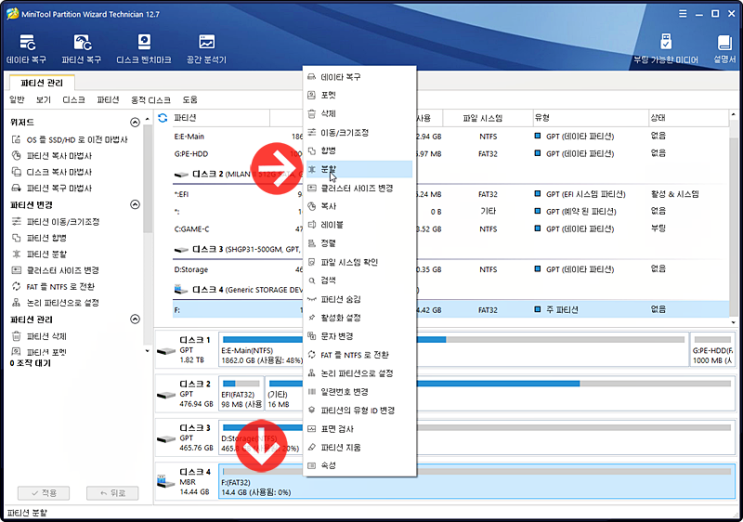Select the G:PE-HDD partition row
Image resolution: width=743 pixels, height=522 pixels.
click(450, 154)
